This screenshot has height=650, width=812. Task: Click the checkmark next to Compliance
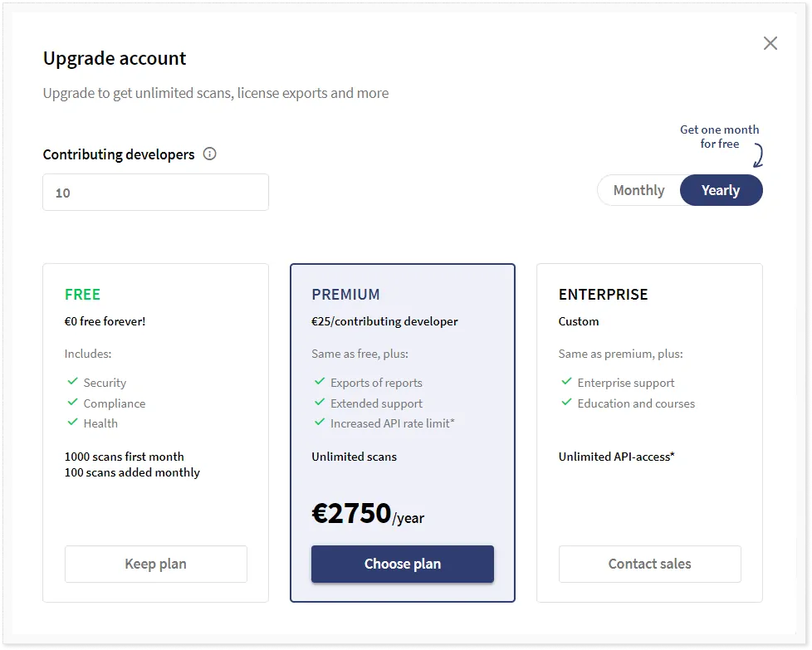[x=72, y=403]
